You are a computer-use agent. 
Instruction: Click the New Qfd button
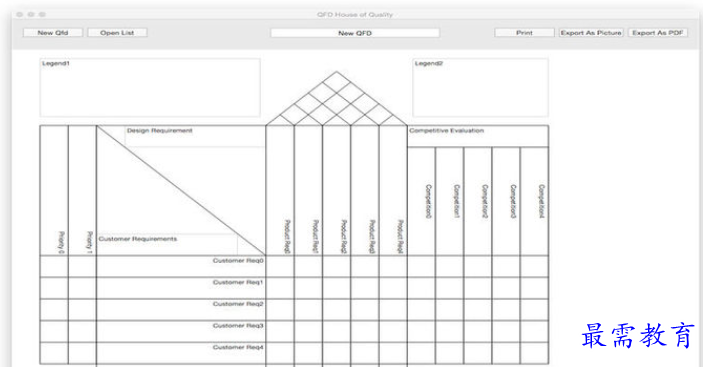[53, 33]
